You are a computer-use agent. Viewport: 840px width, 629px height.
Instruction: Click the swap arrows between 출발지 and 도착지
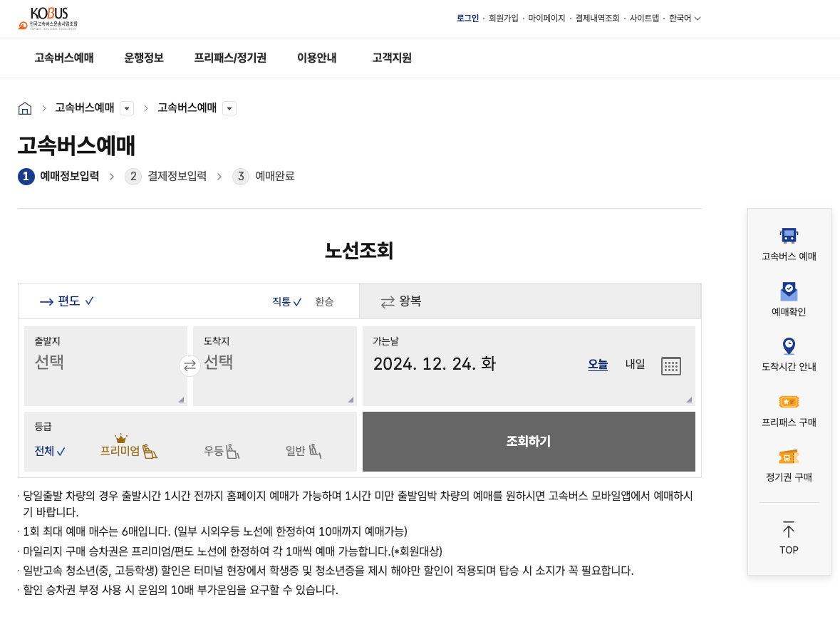pos(189,365)
